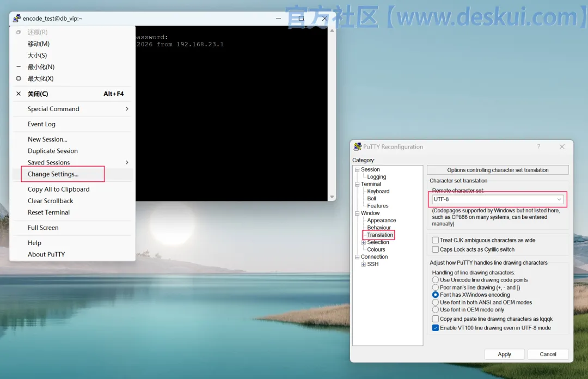Click the Cancel button

pyautogui.click(x=548, y=354)
